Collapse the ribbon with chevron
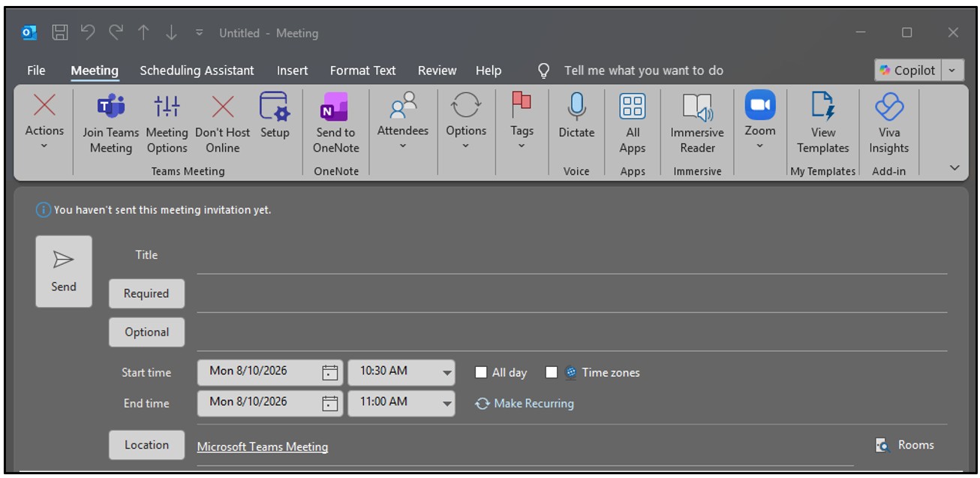The width and height of the screenshot is (980, 478). pos(954,167)
